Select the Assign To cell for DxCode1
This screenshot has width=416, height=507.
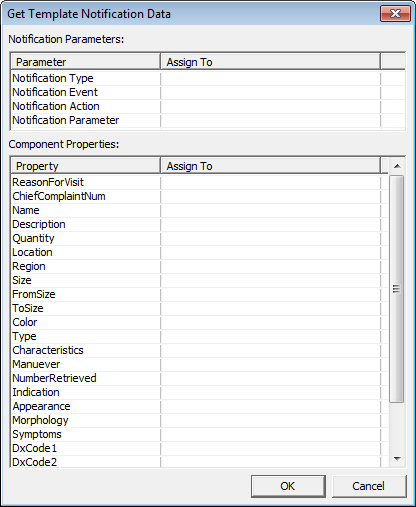coord(270,448)
